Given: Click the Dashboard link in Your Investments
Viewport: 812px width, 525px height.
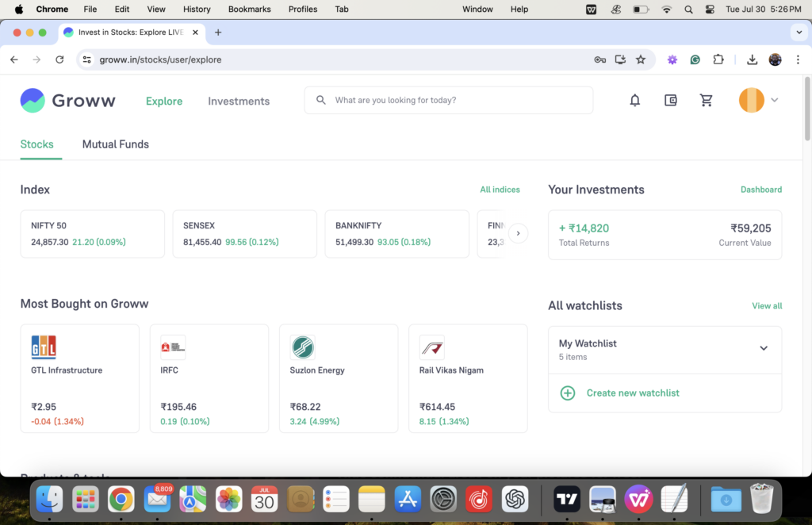Looking at the screenshot, I should (x=761, y=190).
